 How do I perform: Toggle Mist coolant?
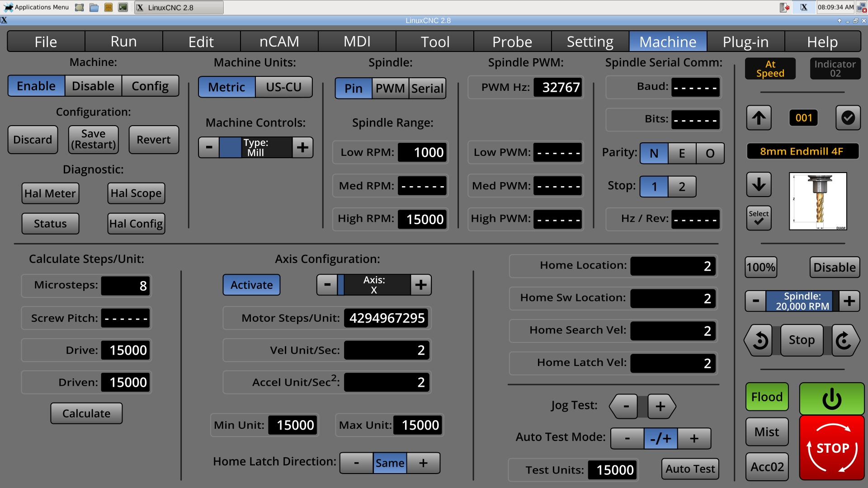point(767,432)
